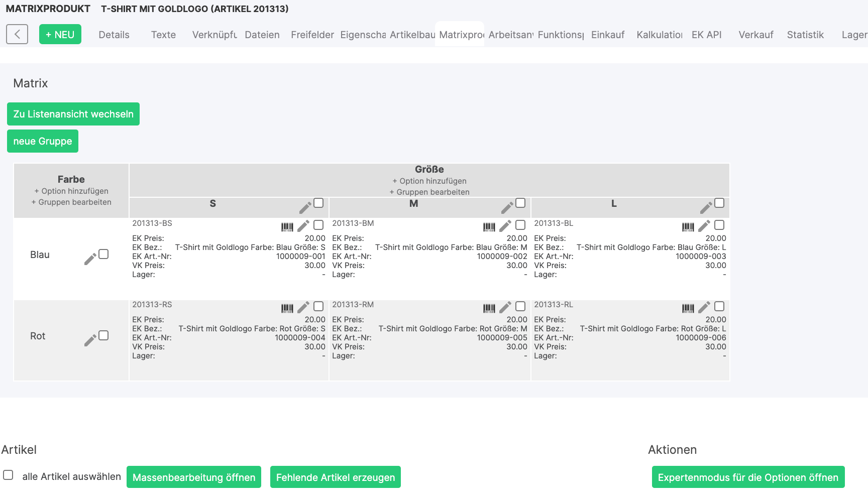The height and width of the screenshot is (501, 868).
Task: Check the alle Artikel auswählen checkbox
Action: (9, 475)
